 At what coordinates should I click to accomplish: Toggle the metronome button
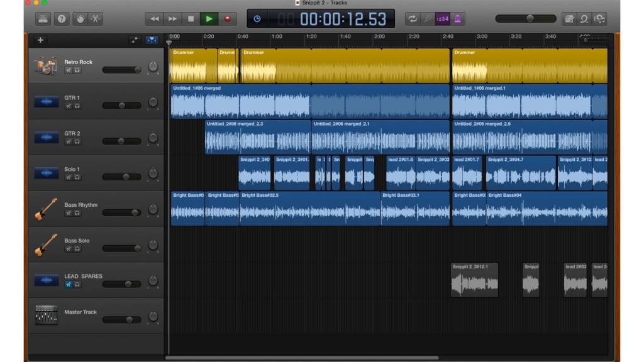tap(457, 19)
